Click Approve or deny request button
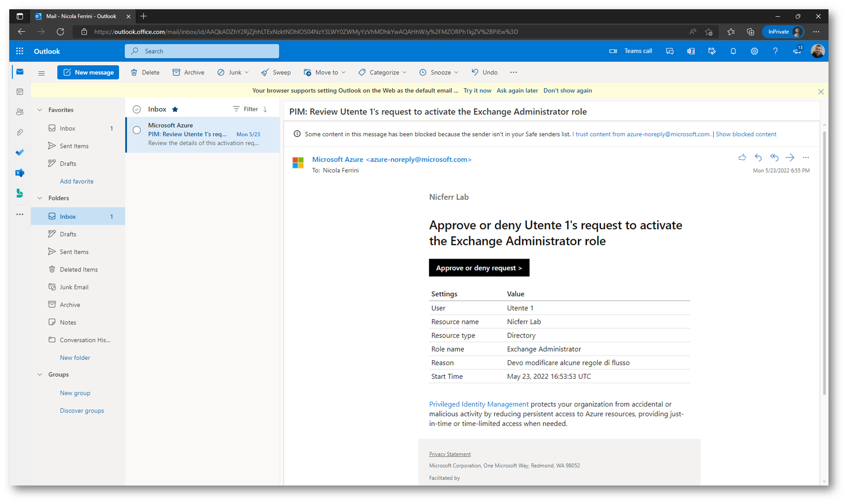The image size is (847, 504). [x=479, y=268]
